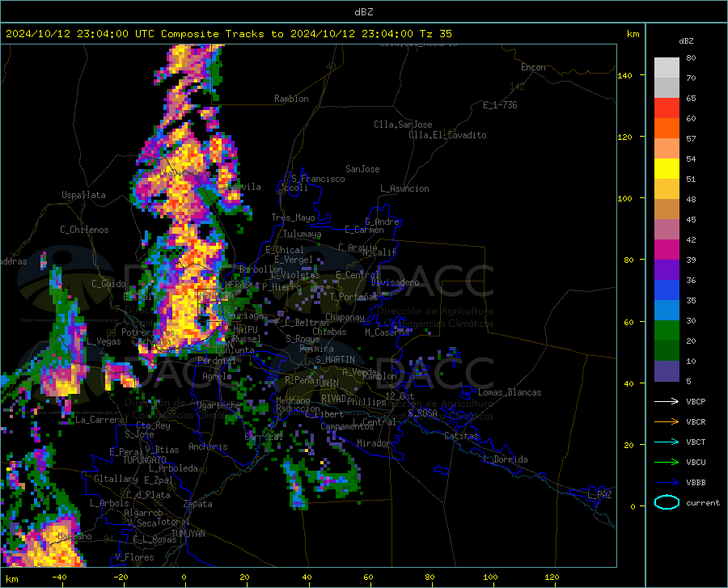728x588 pixels.
Task: Click the 'dBZ' title at top
Action: pyautogui.click(x=363, y=12)
